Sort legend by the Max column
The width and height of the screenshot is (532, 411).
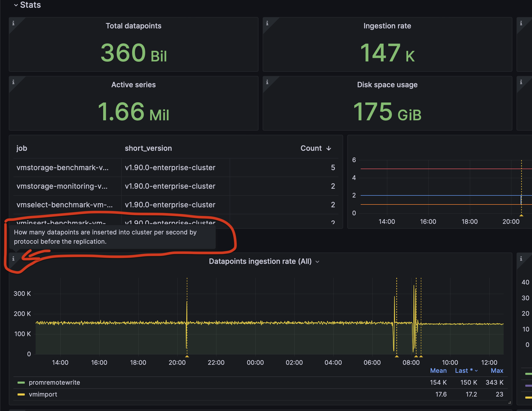[497, 370]
